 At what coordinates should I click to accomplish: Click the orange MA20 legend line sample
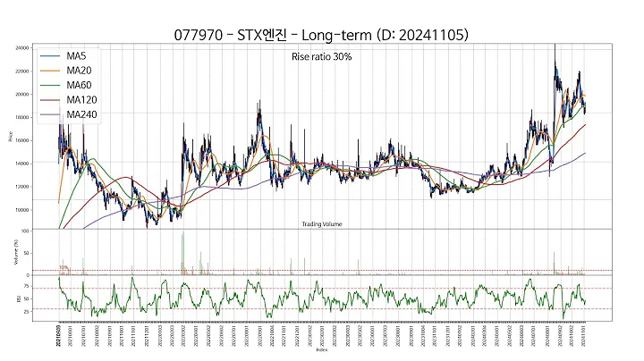point(50,71)
